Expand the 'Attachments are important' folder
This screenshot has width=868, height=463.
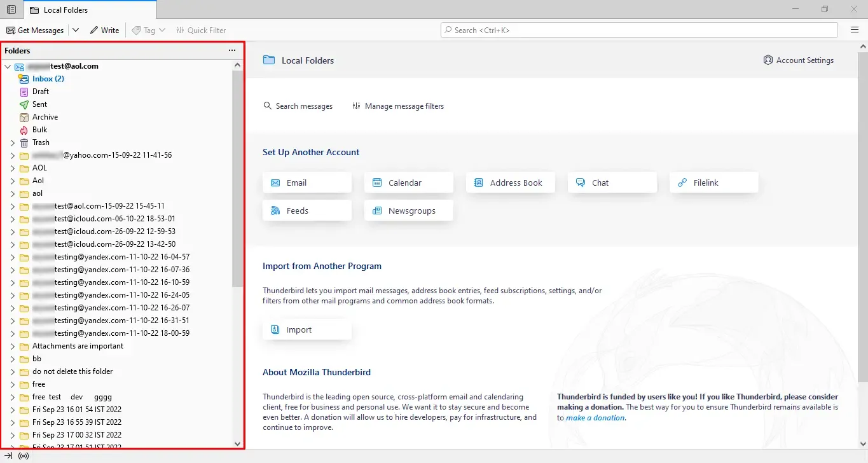click(x=13, y=346)
